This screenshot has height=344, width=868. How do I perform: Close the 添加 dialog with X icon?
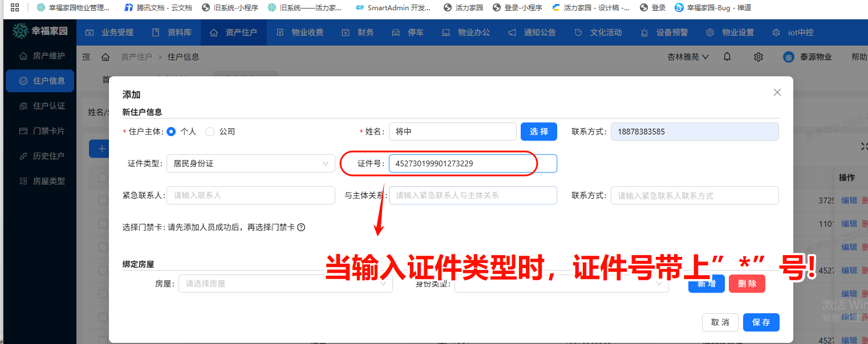pos(777,92)
